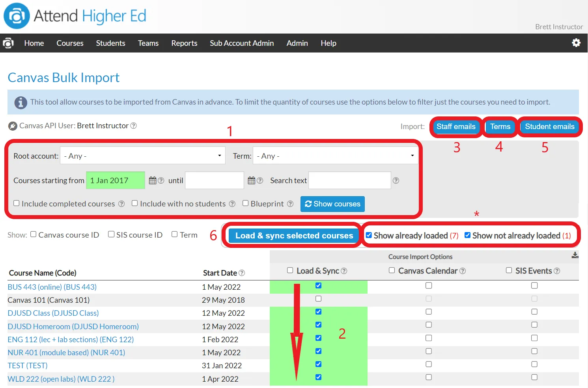Screen dimensions: 588x388
Task: Click the Search text input field
Action: coord(349,180)
